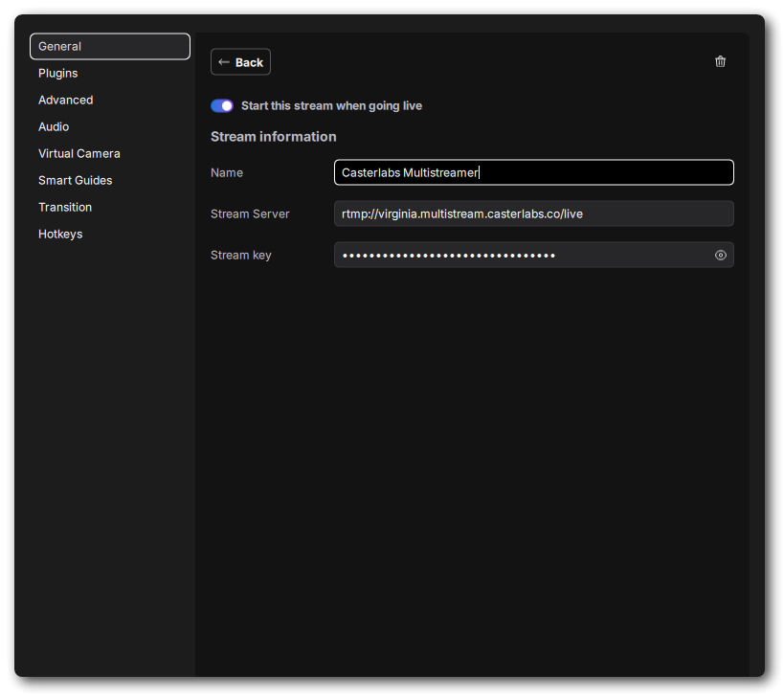Screen dimensions: 784x696
Task: Click the rtmp multistream server URL text
Action: tap(461, 213)
